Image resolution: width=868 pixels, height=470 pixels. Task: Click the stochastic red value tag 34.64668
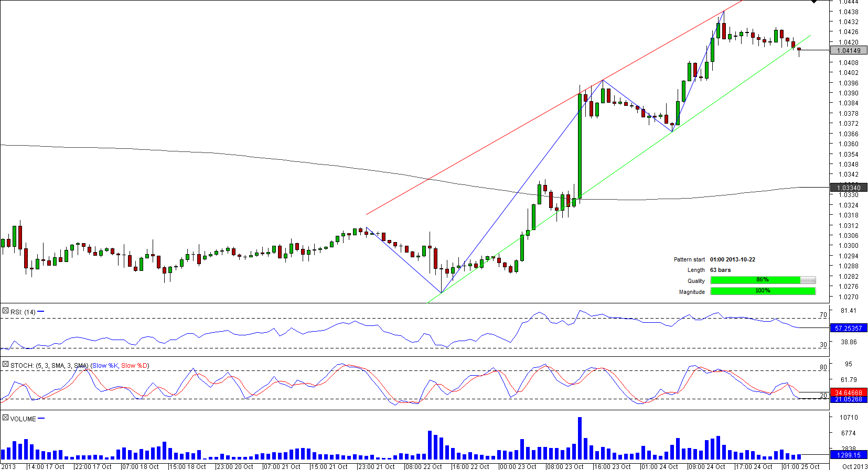click(849, 393)
